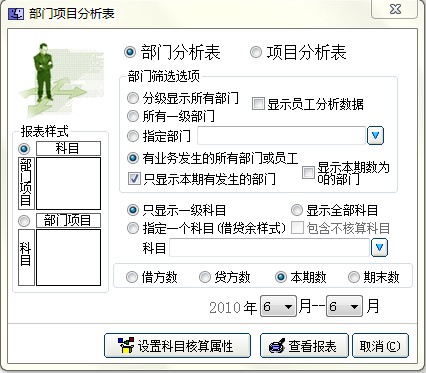Viewport: 426px width, 373px height.
Task: Select 显示全部科目 radio button
Action: (296, 210)
